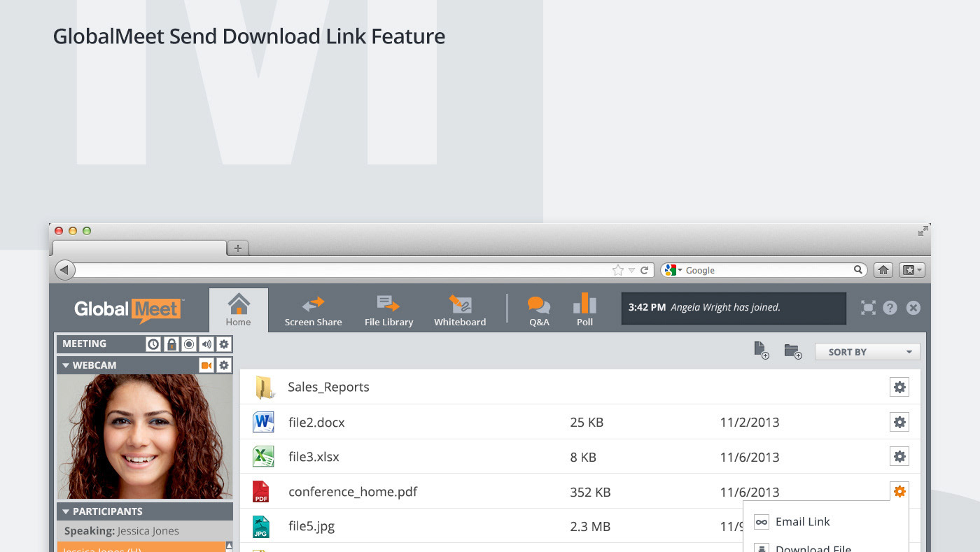
Task: Click the orange gear for conference_home.pdf
Action: point(899,492)
